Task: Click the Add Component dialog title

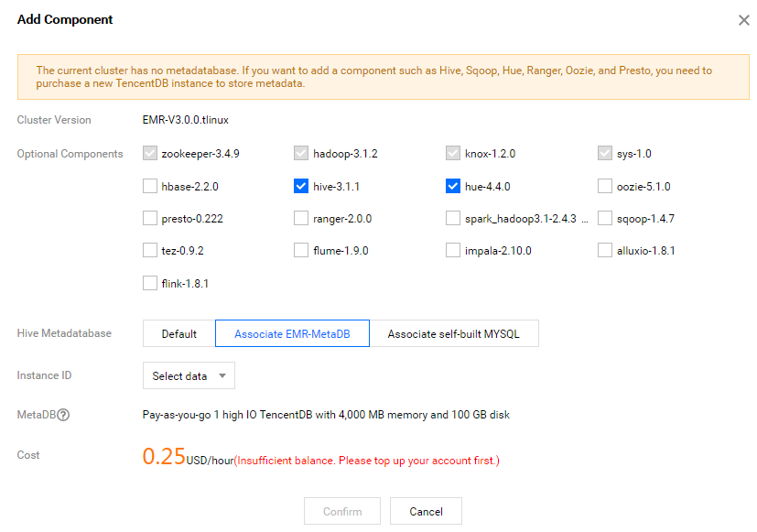Action: pyautogui.click(x=65, y=19)
